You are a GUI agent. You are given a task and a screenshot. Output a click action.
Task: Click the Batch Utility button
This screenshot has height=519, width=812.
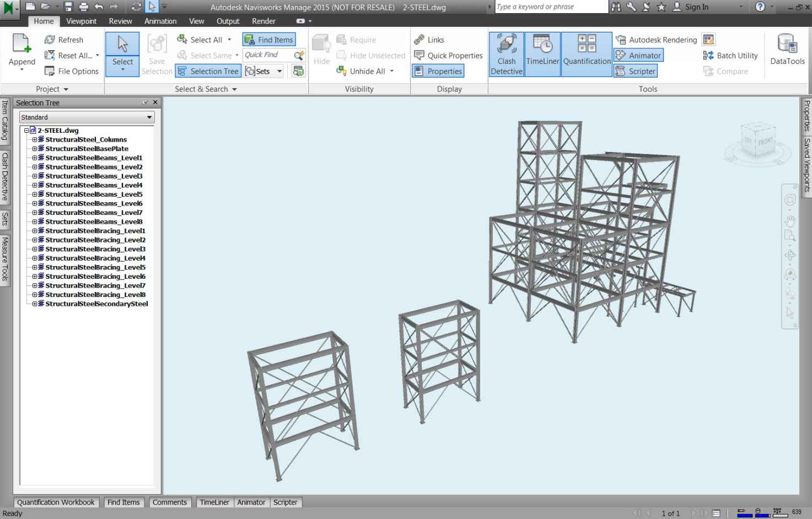pos(730,55)
